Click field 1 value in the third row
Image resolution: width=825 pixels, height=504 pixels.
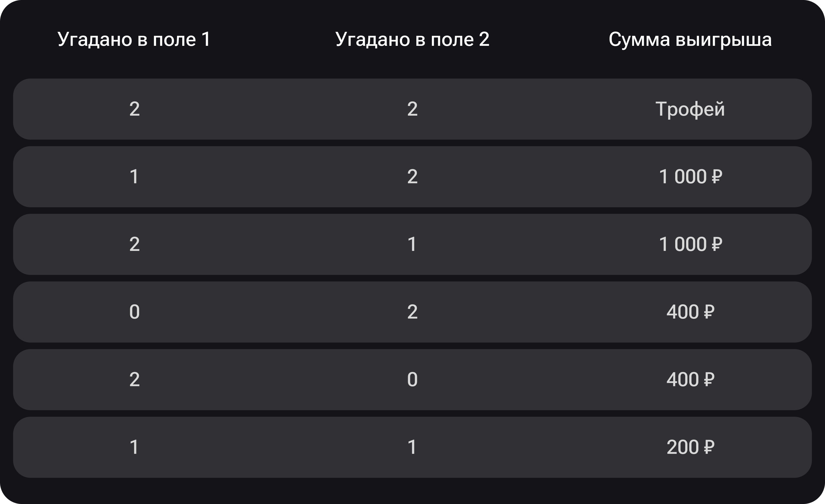point(134,244)
